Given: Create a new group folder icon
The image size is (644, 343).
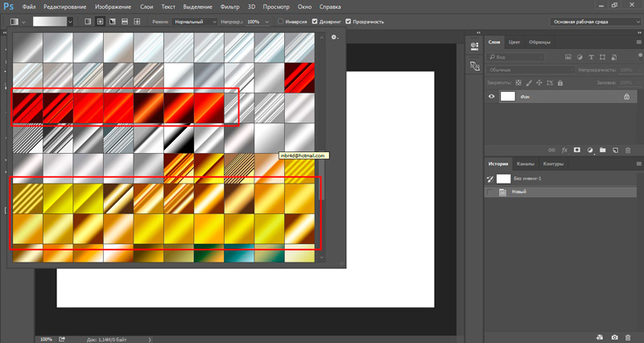Looking at the screenshot, I should 603,150.
